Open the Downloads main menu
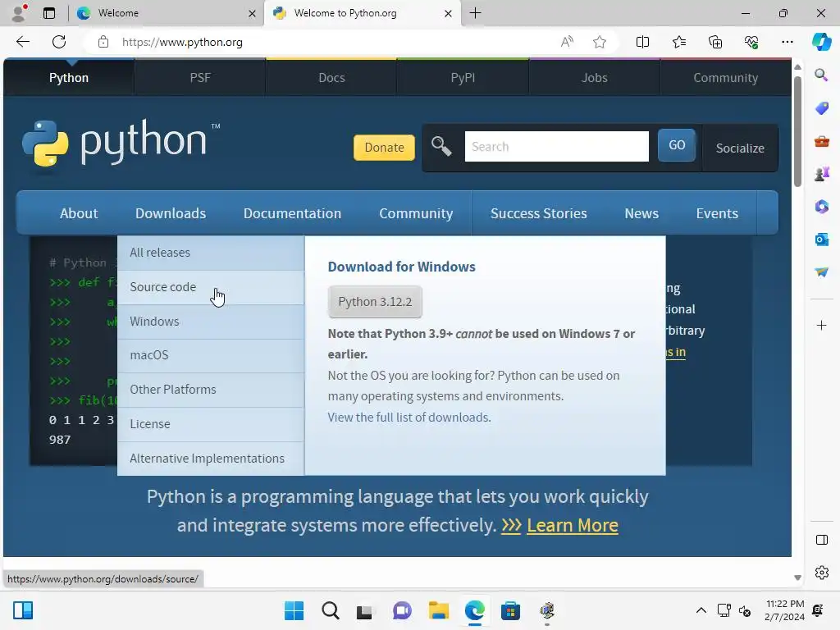The height and width of the screenshot is (630, 840). point(171,213)
